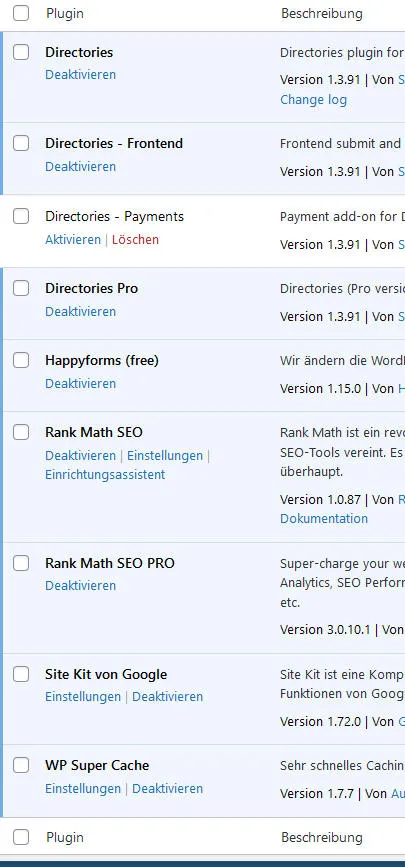Viewport: 405px width, 867px height.
Task: Deactivate Rank Math SEO PRO
Action: pyautogui.click(x=81, y=586)
